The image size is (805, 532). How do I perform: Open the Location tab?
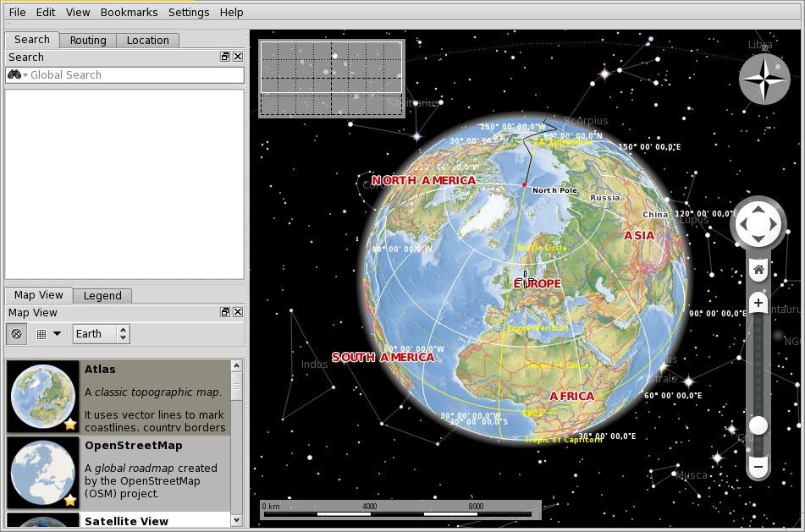click(147, 40)
